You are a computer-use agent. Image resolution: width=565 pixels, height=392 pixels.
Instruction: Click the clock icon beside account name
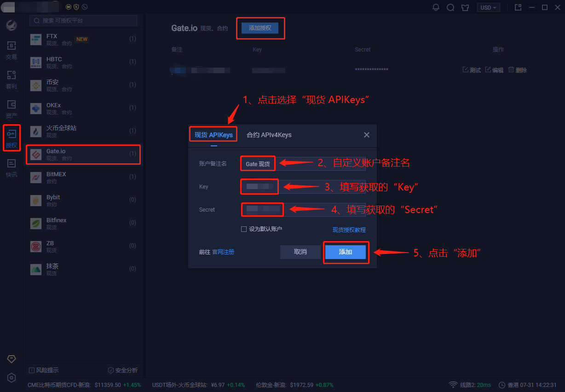tap(84, 7)
